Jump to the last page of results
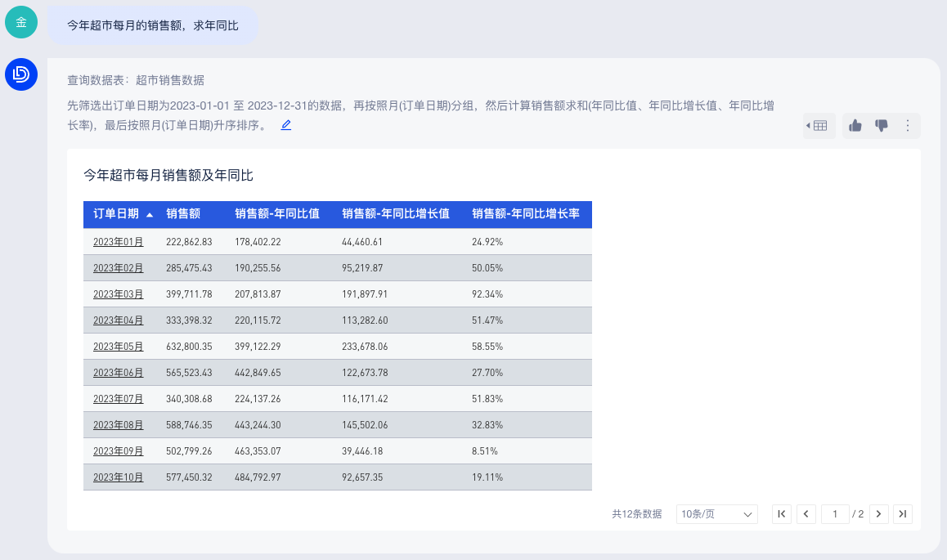Image resolution: width=947 pixels, height=560 pixels. pyautogui.click(x=903, y=514)
